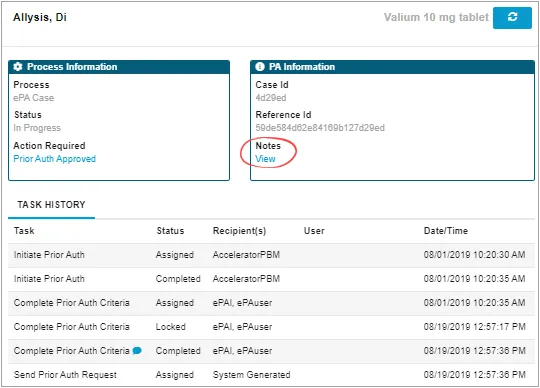The width and height of the screenshot is (540, 388).
Task: Click the Process Information panel title
Action: pos(72,67)
